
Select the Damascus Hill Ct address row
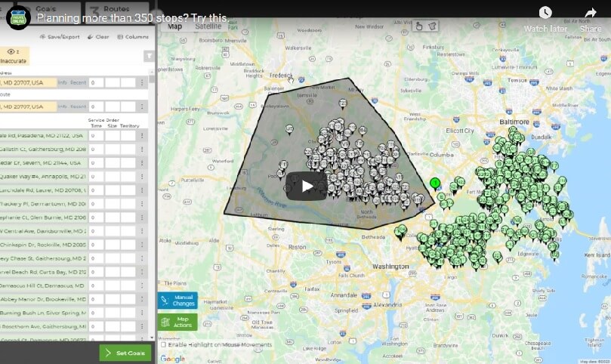pyautogui.click(x=44, y=285)
